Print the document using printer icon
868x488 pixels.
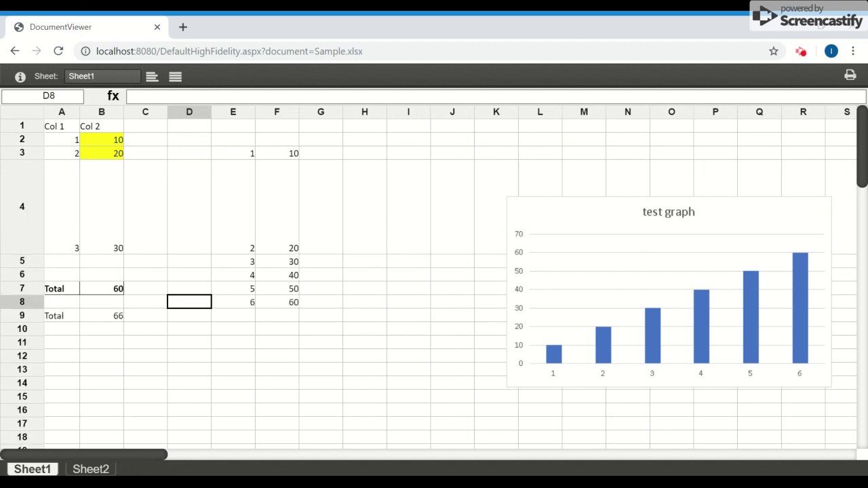(850, 75)
